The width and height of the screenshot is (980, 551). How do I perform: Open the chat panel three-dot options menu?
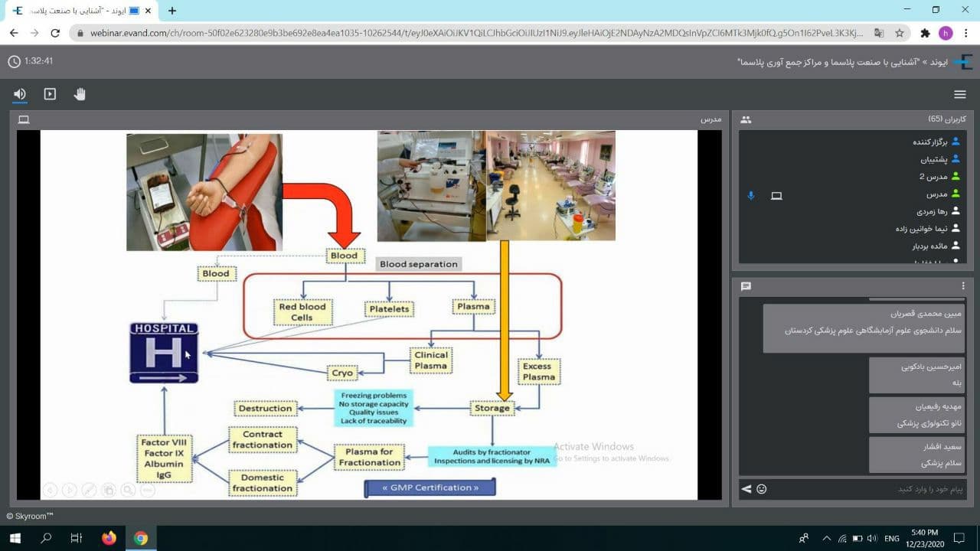(x=963, y=286)
